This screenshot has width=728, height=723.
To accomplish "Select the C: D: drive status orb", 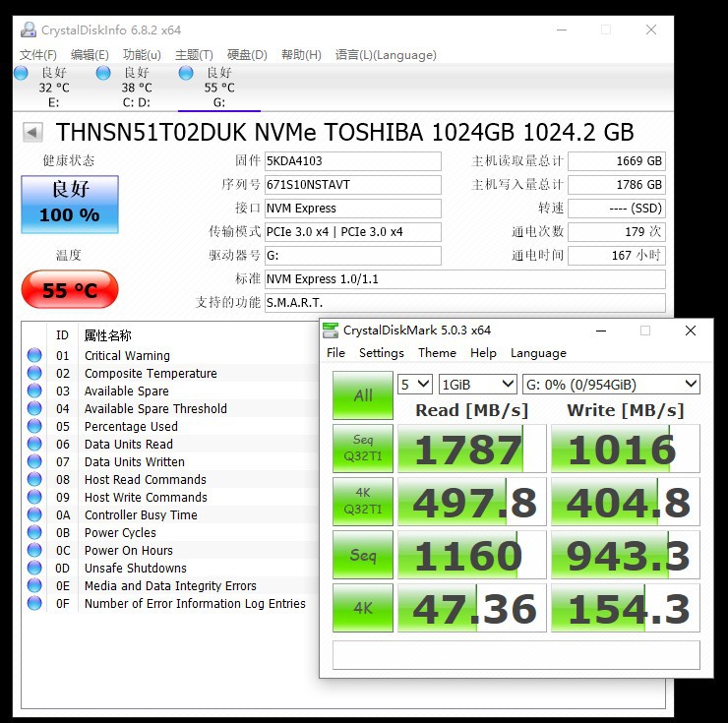I will click(x=103, y=73).
